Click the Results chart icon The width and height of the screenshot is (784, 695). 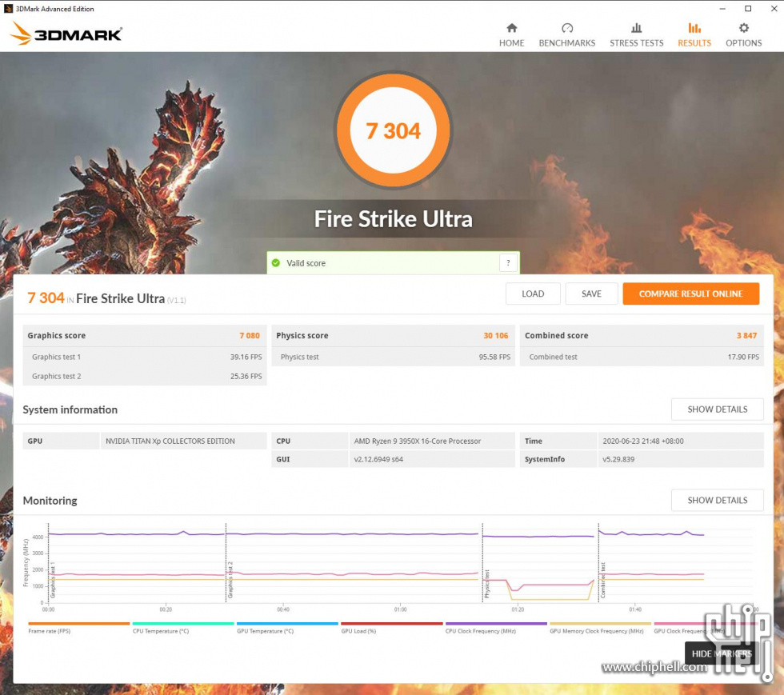pyautogui.click(x=694, y=28)
